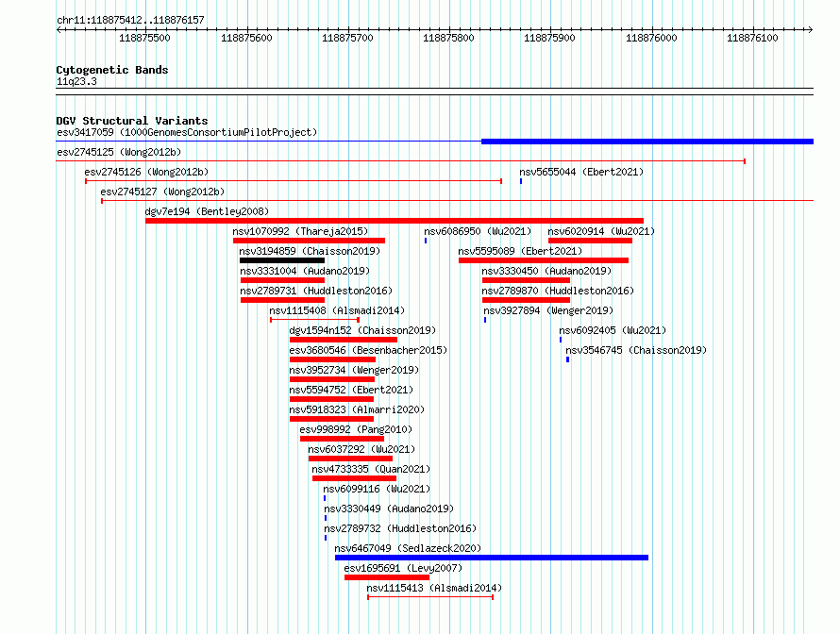This screenshot has width=840, height=634.
Task: Open the esv998992 (Pang2010) label
Action: (x=356, y=429)
